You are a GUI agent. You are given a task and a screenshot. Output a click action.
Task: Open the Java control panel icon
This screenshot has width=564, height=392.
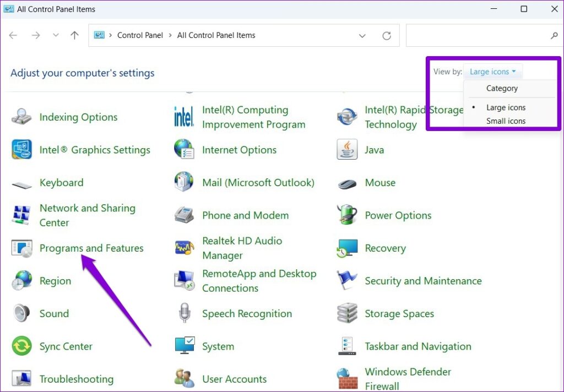pyautogui.click(x=375, y=150)
